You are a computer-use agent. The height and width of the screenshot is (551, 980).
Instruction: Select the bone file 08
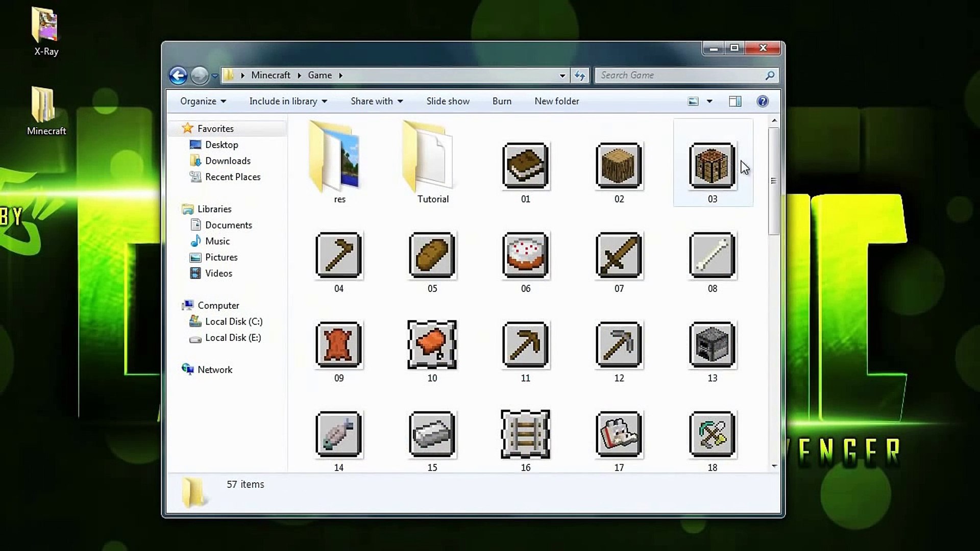pos(712,256)
